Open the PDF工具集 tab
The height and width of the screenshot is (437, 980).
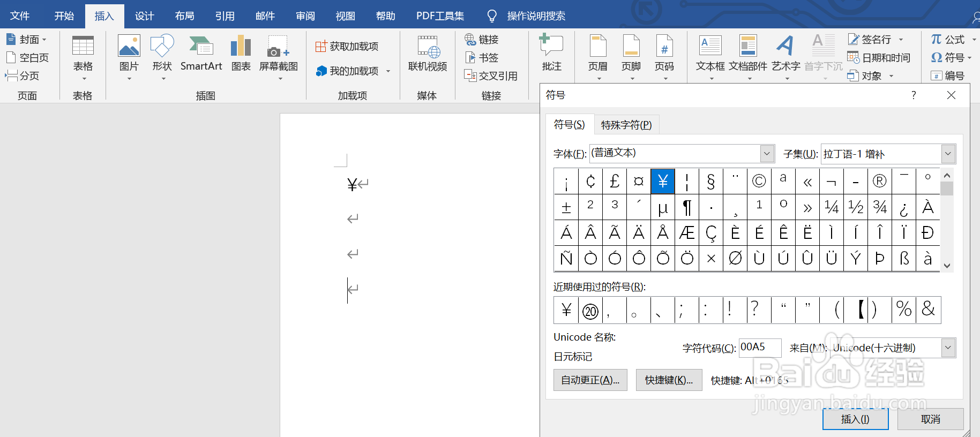440,16
